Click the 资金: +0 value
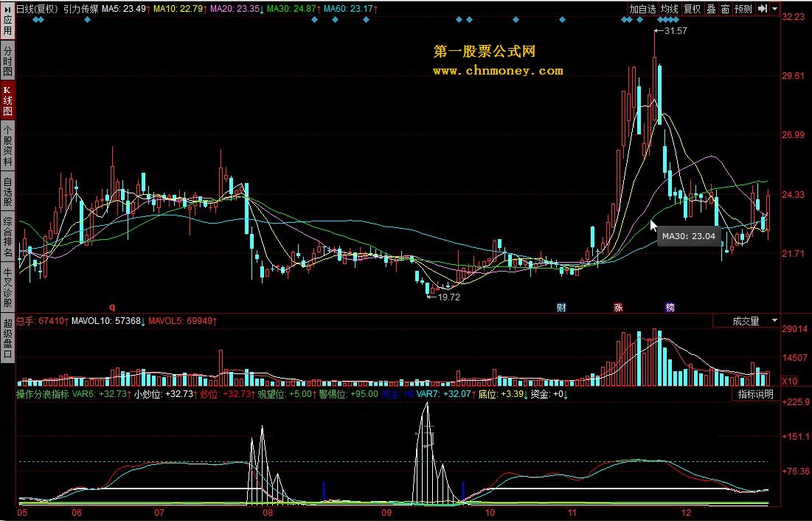The width and height of the screenshot is (812, 521). 549,394
